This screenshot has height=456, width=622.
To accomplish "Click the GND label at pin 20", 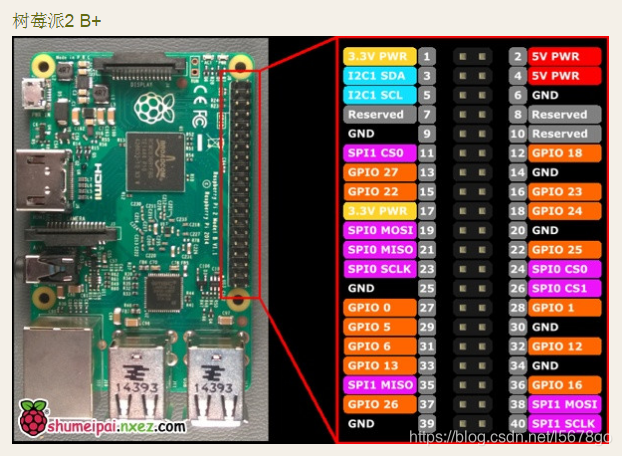I will pos(545,230).
